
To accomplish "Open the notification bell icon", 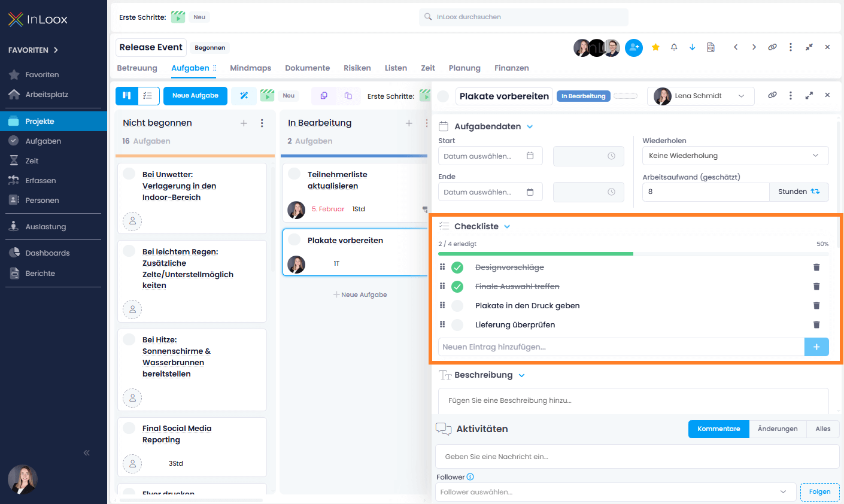I will [x=674, y=47].
